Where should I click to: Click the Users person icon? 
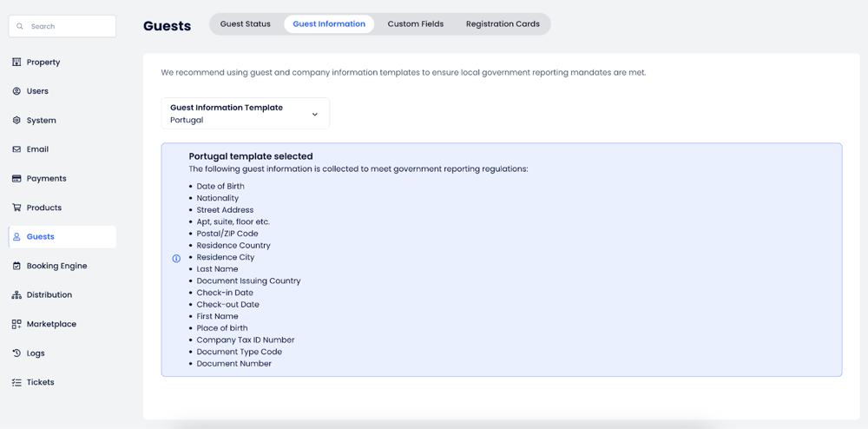[x=16, y=91]
